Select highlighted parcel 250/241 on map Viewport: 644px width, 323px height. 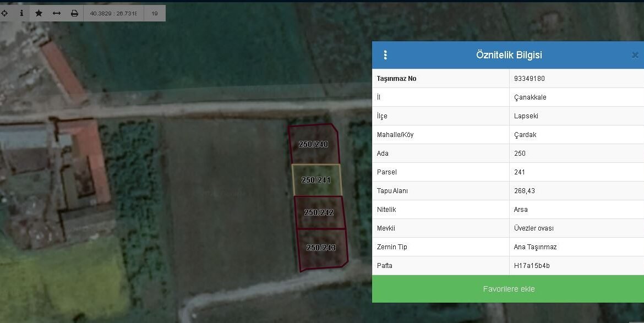(x=316, y=180)
